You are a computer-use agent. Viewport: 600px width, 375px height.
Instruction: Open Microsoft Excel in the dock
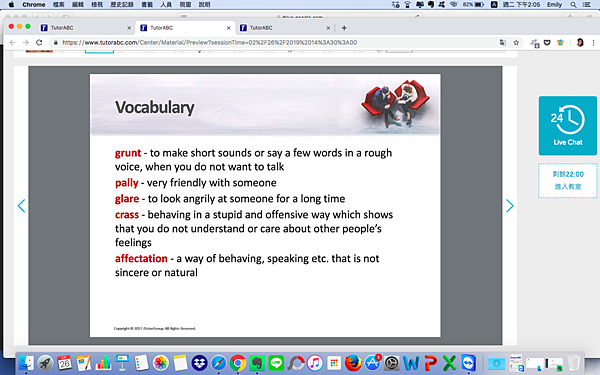pyautogui.click(x=450, y=363)
